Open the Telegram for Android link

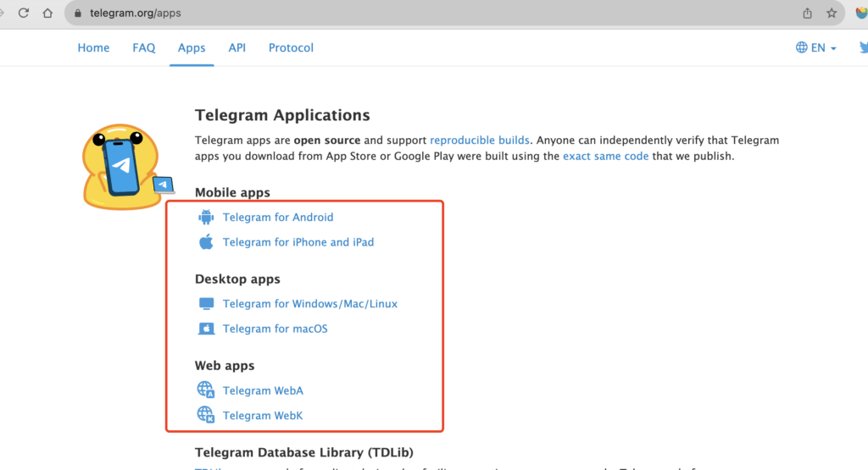278,217
